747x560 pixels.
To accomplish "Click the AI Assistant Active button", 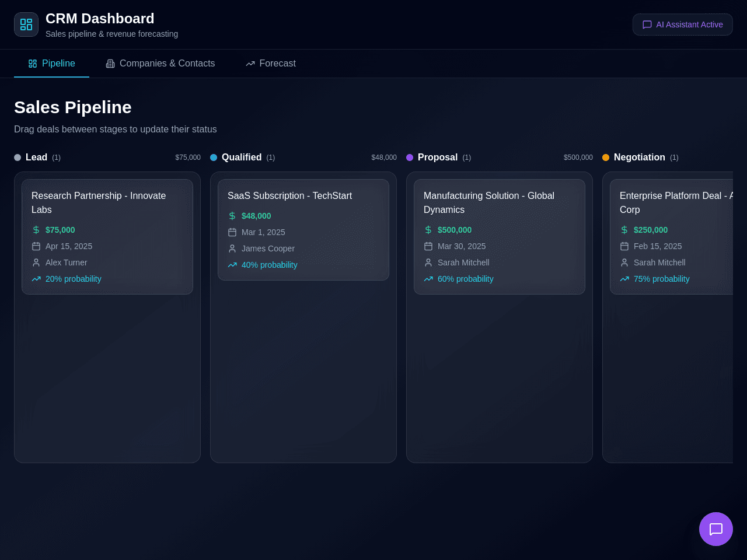I will 683,24.
